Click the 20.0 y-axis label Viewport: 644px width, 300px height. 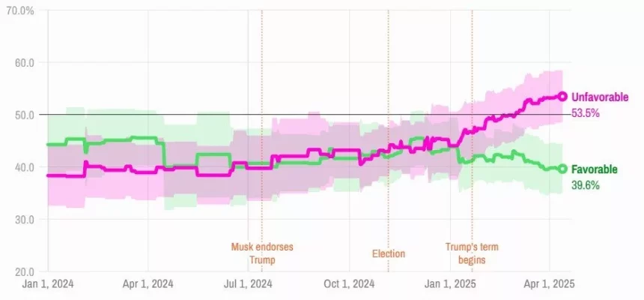(x=25, y=271)
